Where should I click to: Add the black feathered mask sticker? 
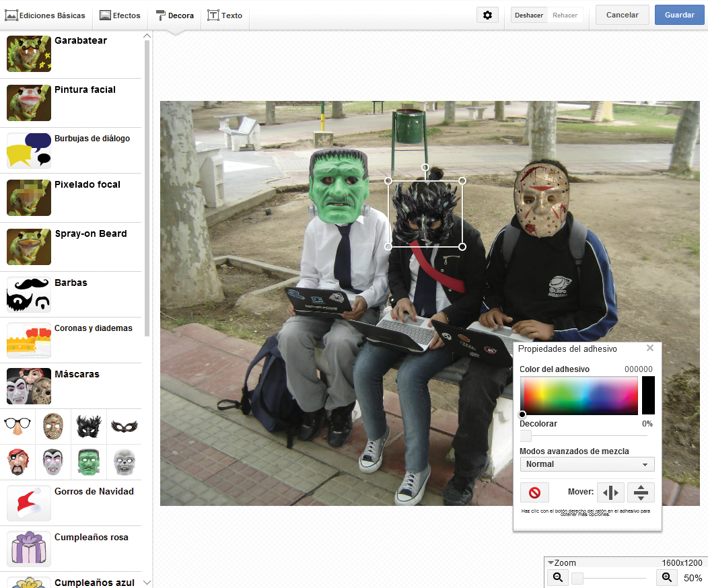coord(89,427)
